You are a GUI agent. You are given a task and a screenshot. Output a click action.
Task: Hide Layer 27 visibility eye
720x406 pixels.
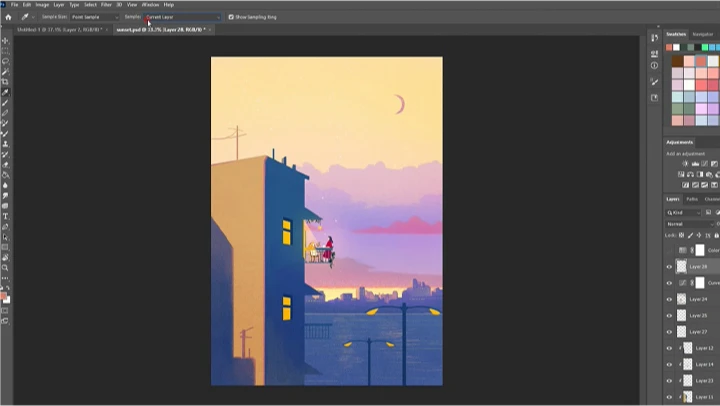[x=669, y=332]
